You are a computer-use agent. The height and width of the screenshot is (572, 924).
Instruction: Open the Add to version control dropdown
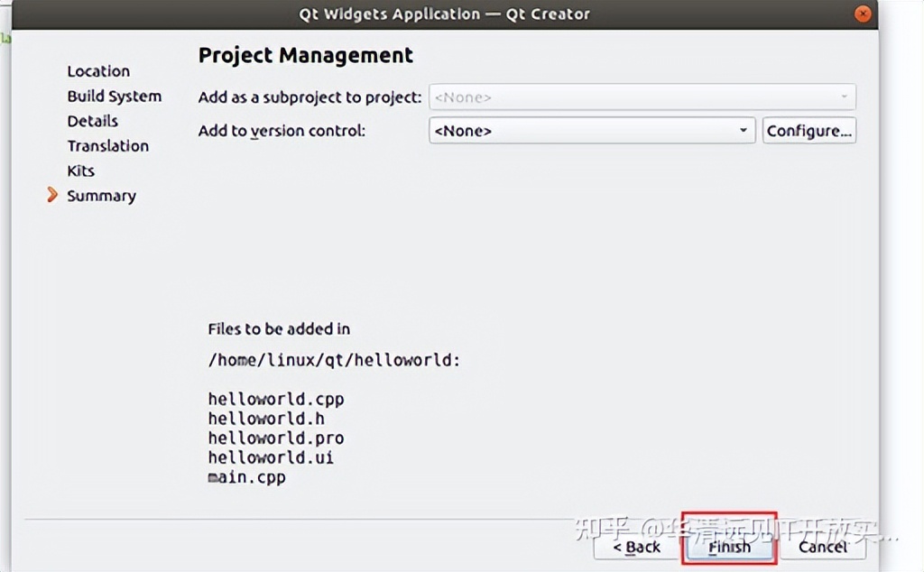tap(592, 131)
